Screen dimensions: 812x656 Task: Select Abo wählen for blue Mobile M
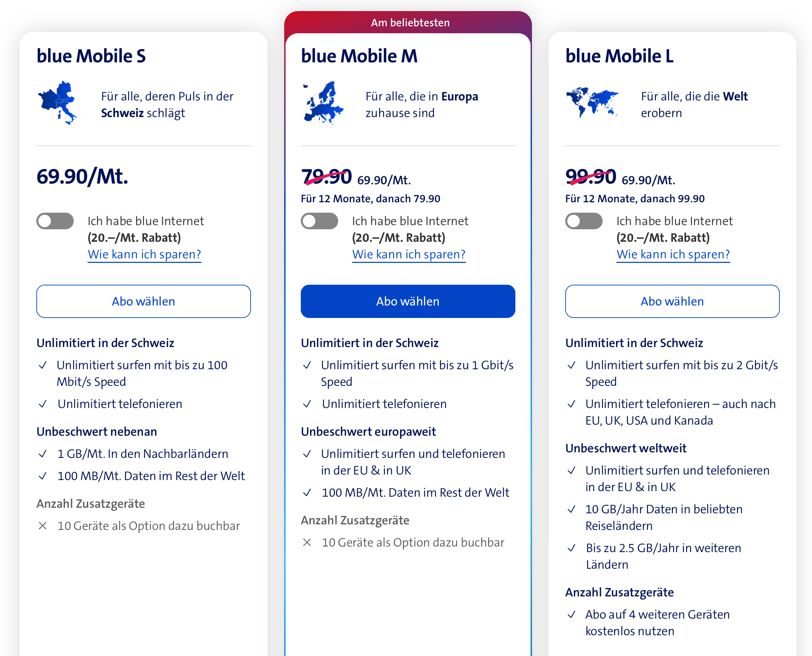408,301
